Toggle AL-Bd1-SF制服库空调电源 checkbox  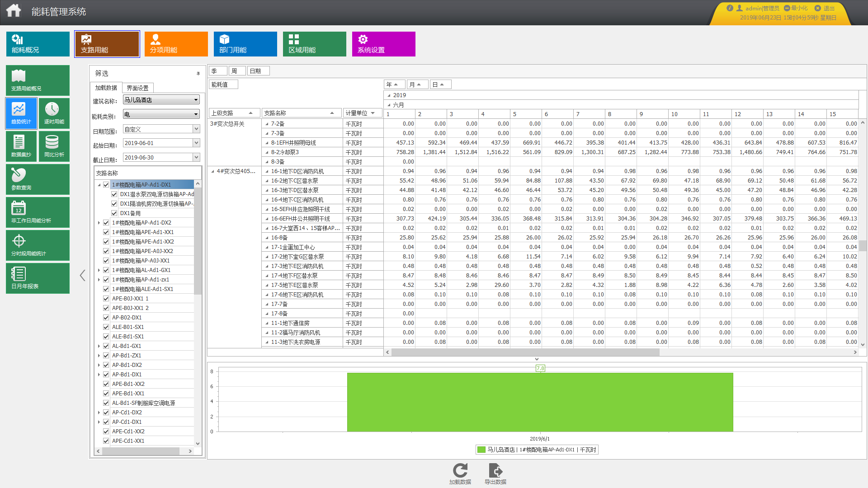pos(106,403)
